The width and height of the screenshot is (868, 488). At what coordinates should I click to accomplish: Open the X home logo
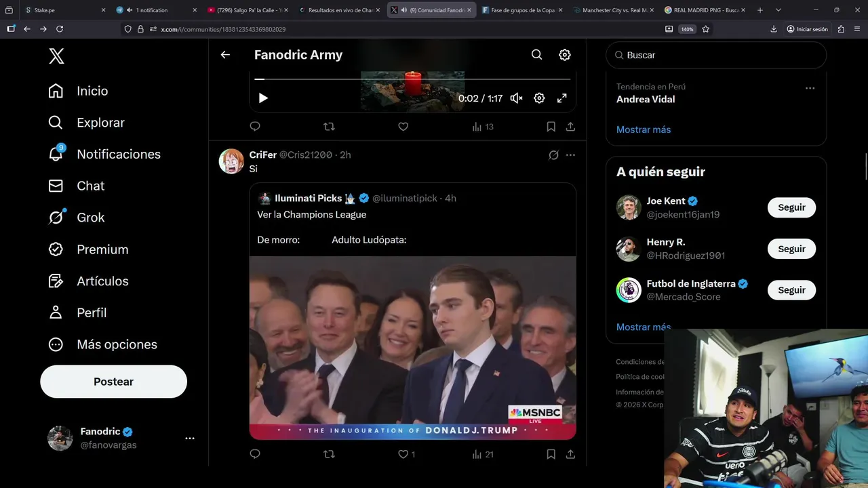[x=57, y=56]
